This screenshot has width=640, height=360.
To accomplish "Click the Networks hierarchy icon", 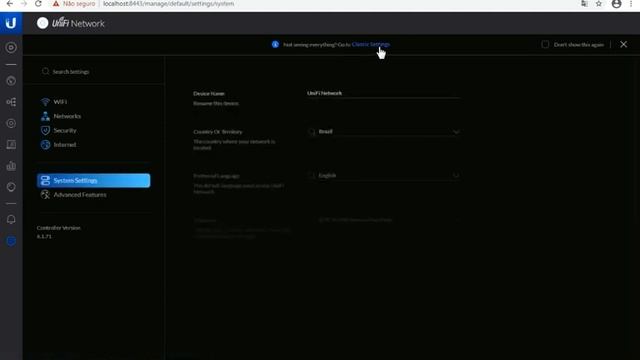I will point(45,116).
